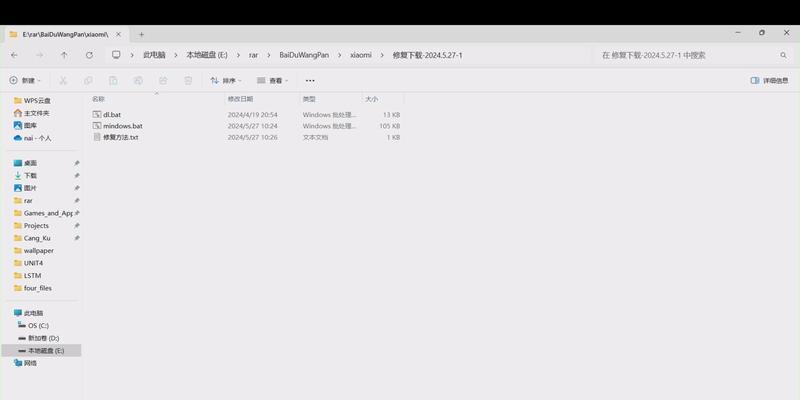Open the 排序 (Sort) dropdown
Screen dimensions: 800x400
coord(226,81)
